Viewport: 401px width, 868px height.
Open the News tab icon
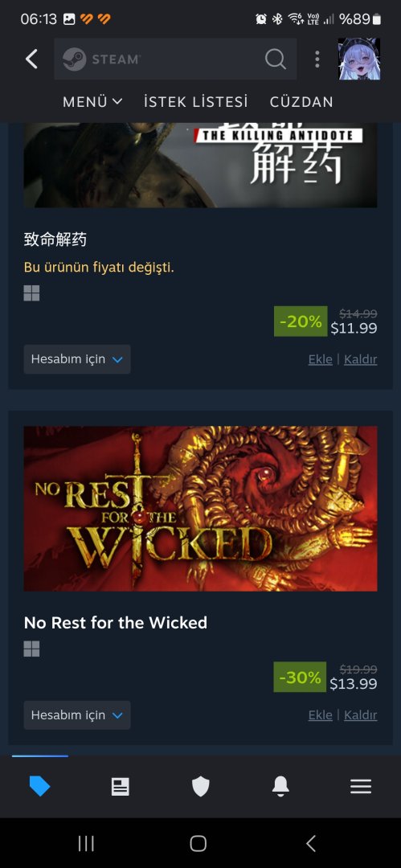(x=121, y=786)
